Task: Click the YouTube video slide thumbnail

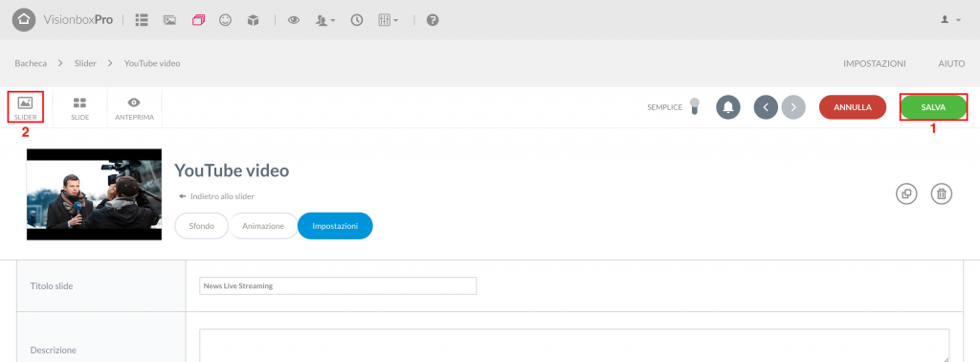Action: point(95,194)
